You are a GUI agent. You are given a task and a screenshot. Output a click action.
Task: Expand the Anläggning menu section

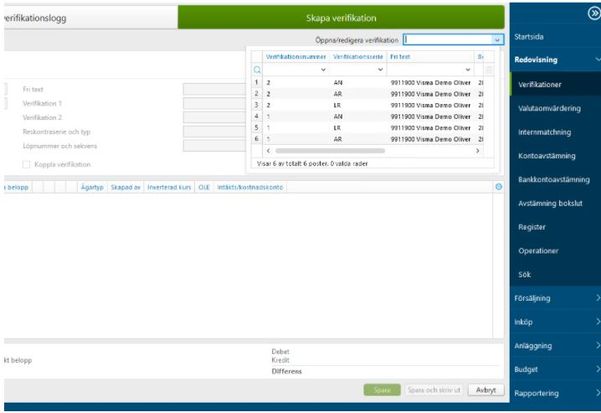[x=597, y=345]
